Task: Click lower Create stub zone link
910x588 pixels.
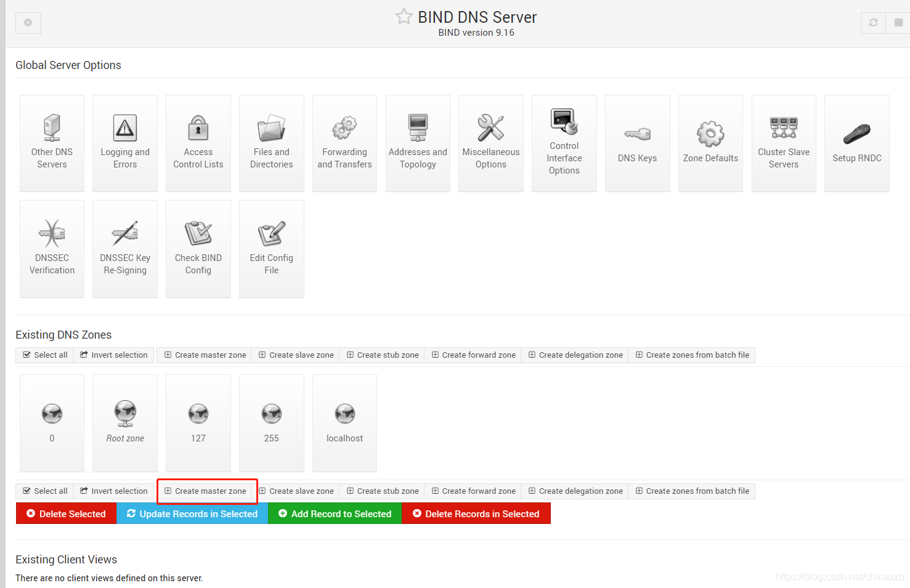Action: [x=382, y=491]
